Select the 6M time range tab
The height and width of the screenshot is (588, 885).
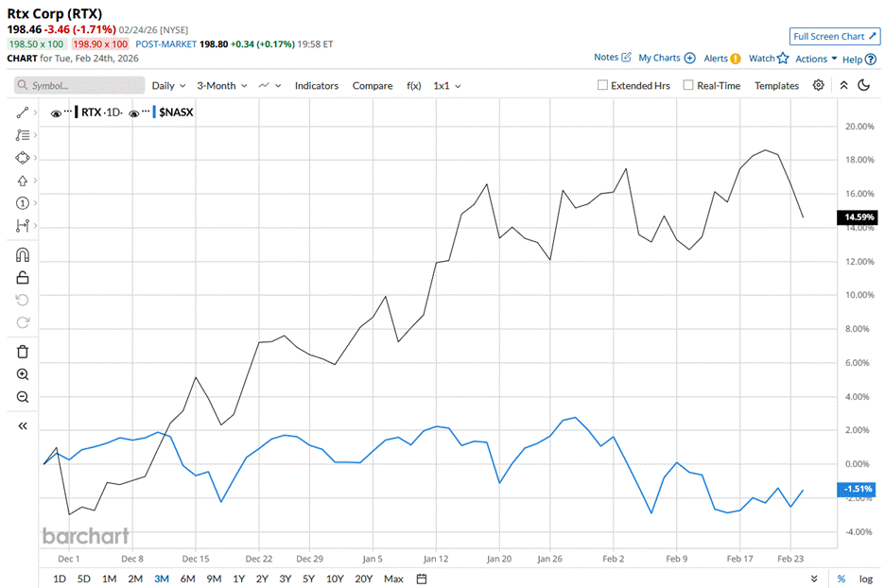pos(187,579)
